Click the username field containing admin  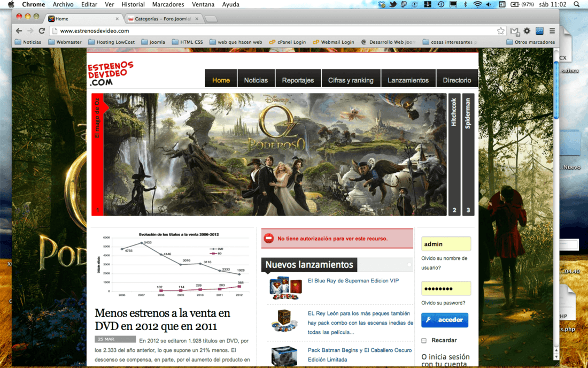(446, 244)
